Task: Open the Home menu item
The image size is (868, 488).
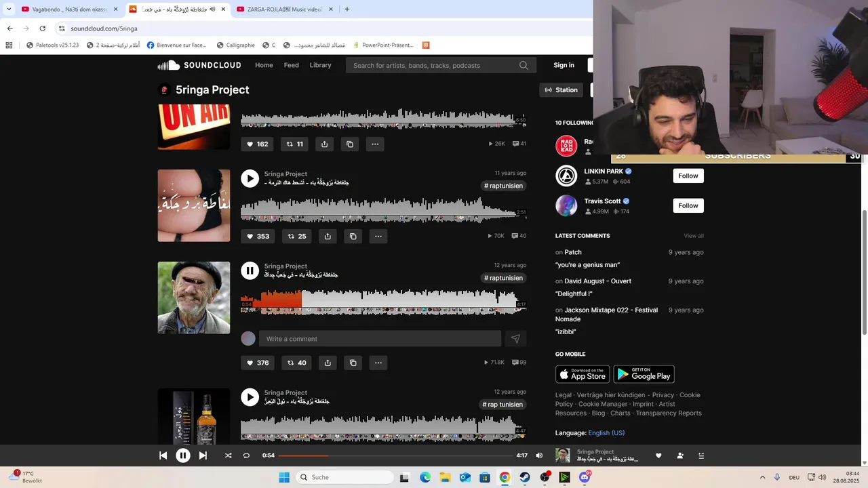Action: 264,65
